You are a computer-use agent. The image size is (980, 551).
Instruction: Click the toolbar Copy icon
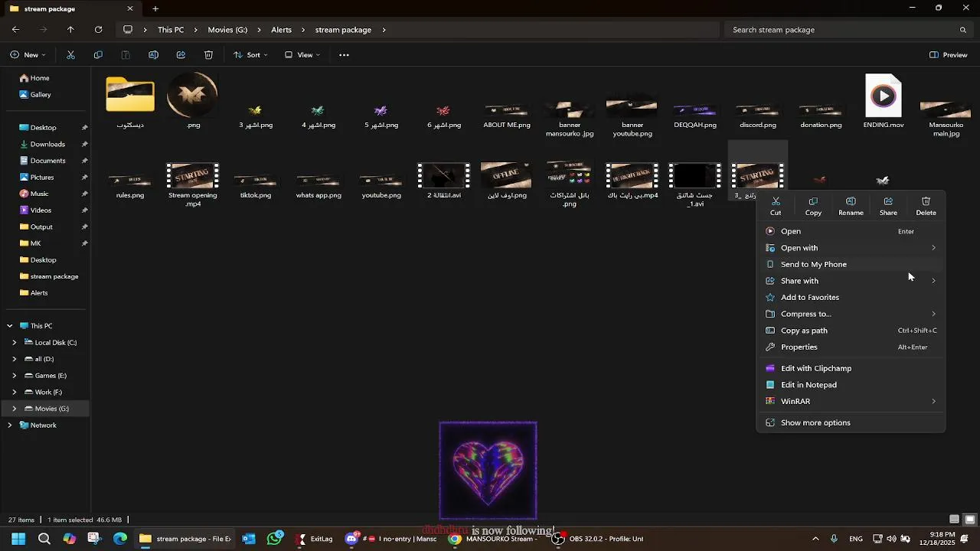98,55
